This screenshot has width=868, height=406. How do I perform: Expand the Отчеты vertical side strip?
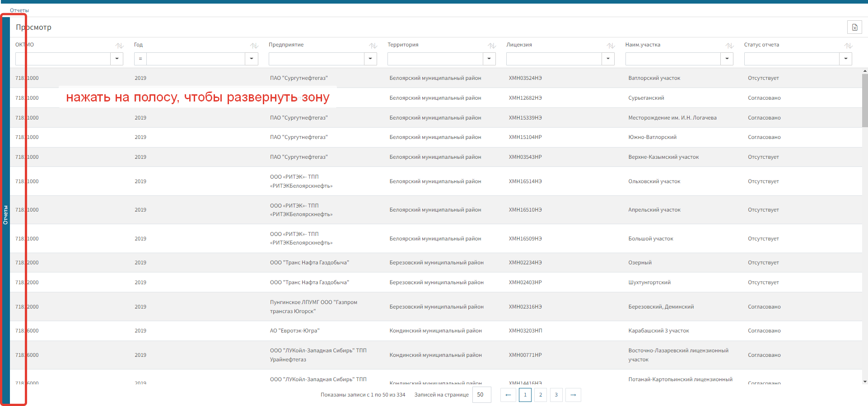pyautogui.click(x=5, y=212)
